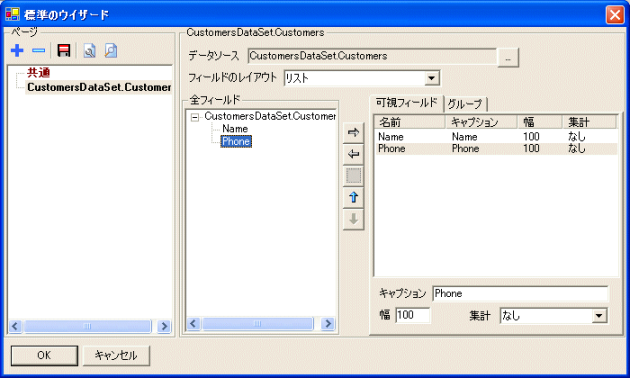Select the CustomersDataSet.Customer root in 全フィールド
The width and height of the screenshot is (630, 378).
270,116
